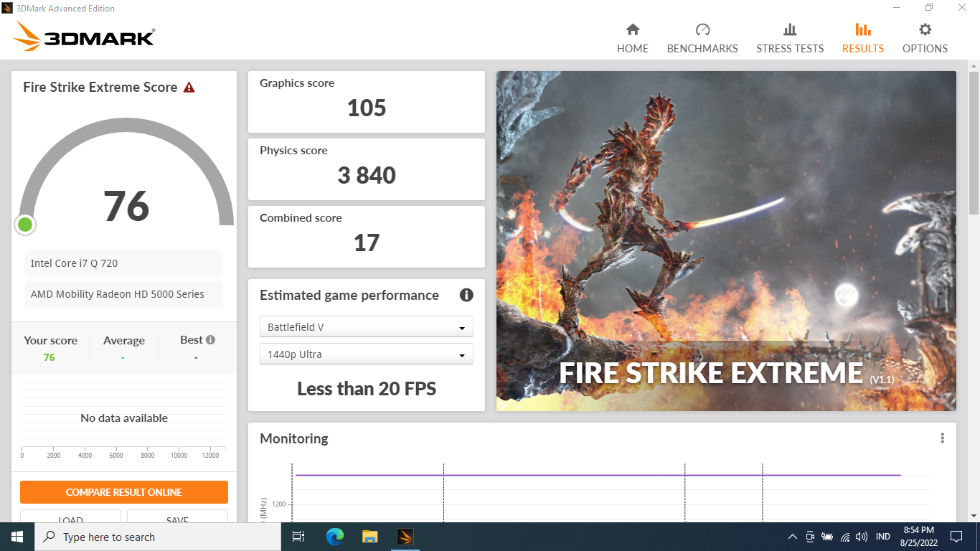980x551 pixels.
Task: Open the Battlefield V game dropdown
Action: click(366, 327)
